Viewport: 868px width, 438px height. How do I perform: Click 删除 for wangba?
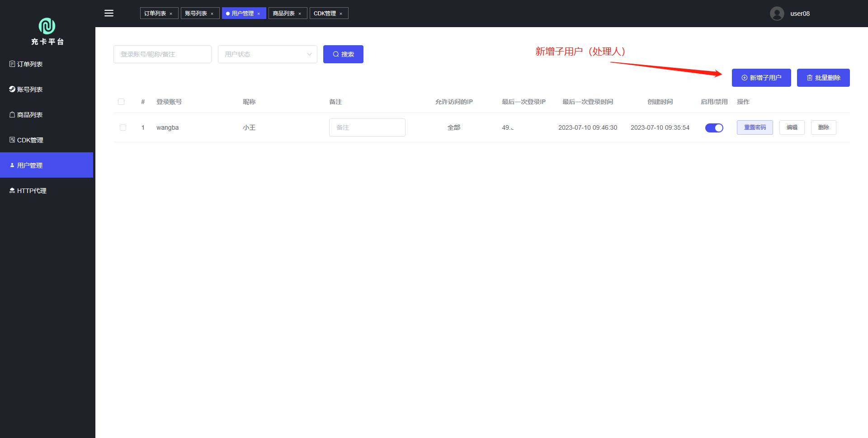click(824, 127)
